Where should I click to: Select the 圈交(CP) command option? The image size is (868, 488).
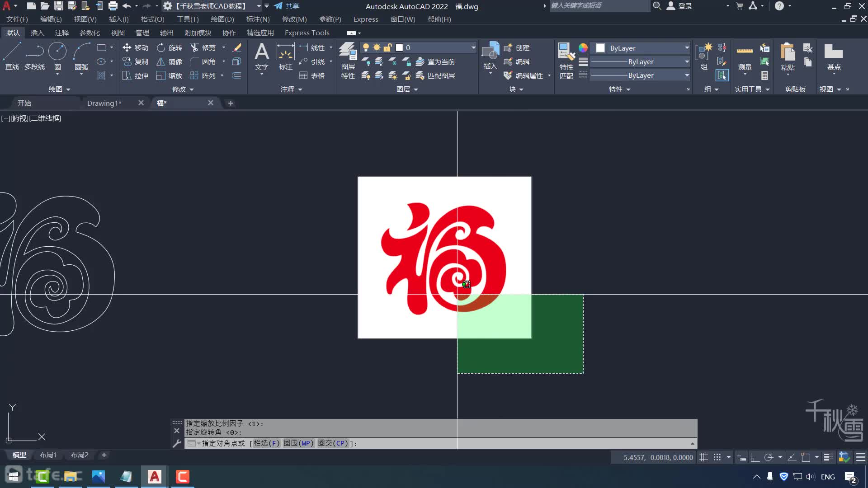click(x=334, y=443)
